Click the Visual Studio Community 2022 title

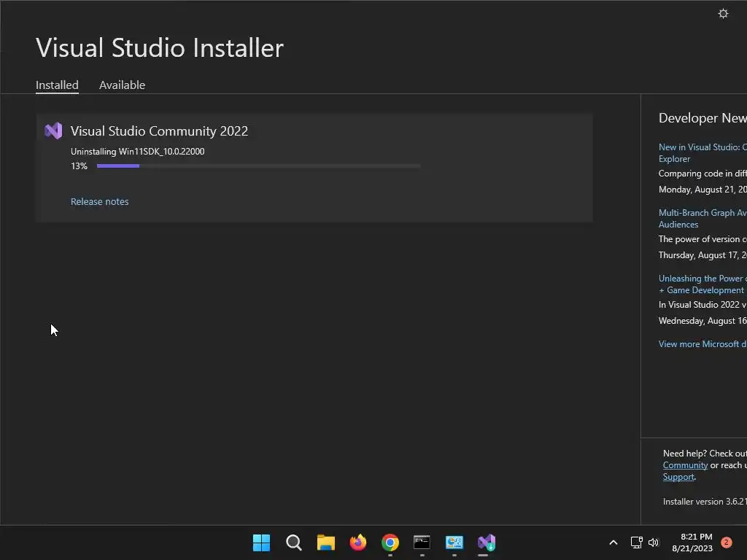coord(159,131)
